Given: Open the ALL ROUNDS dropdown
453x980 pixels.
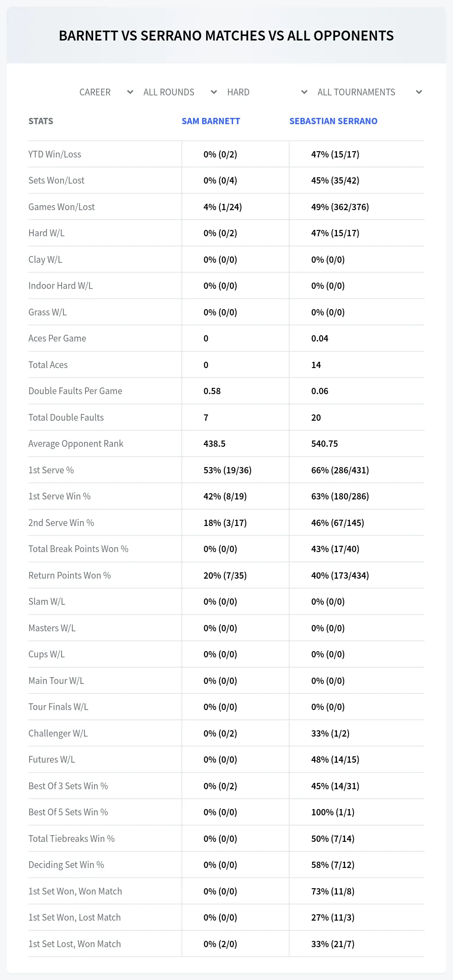Looking at the screenshot, I should click(x=180, y=92).
